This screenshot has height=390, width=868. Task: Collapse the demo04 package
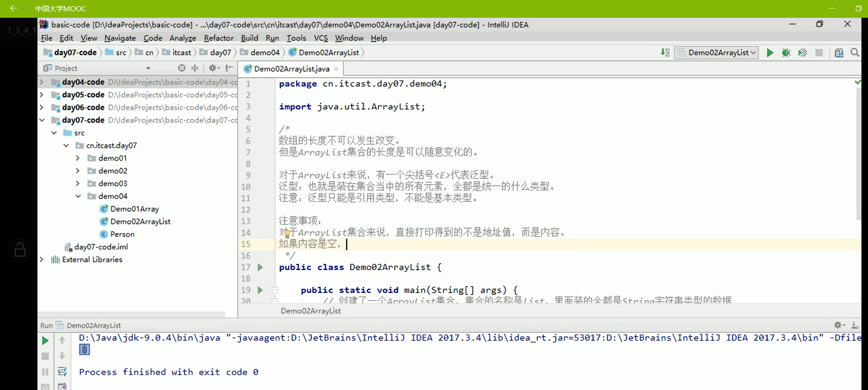[x=78, y=196]
